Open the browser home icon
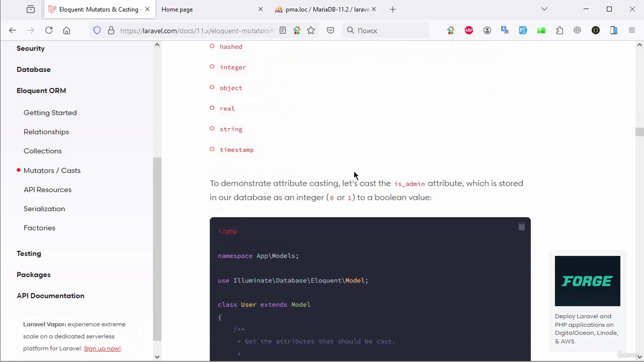The width and height of the screenshot is (644, 362). pos(67,31)
